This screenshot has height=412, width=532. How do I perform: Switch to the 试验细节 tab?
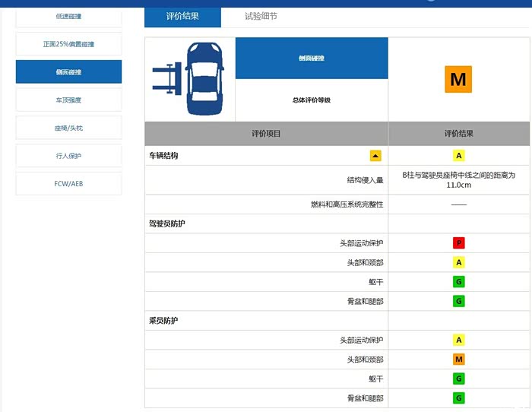(261, 16)
